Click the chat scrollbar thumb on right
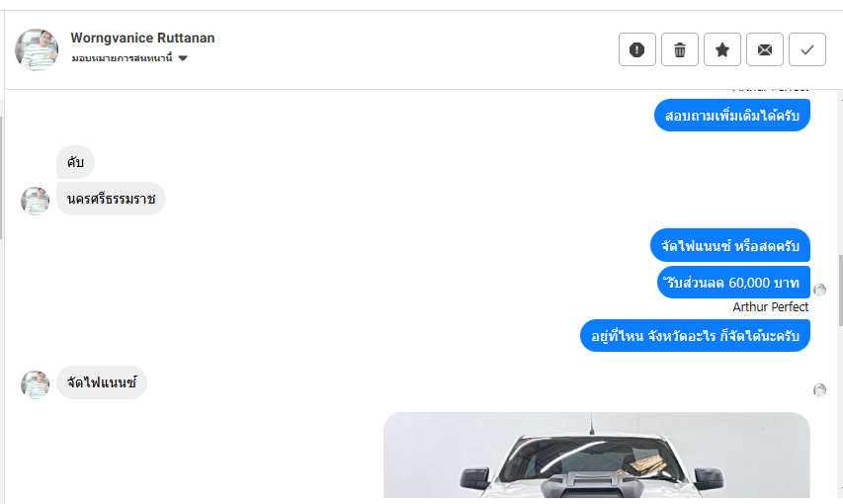The image size is (843, 504). point(840,291)
